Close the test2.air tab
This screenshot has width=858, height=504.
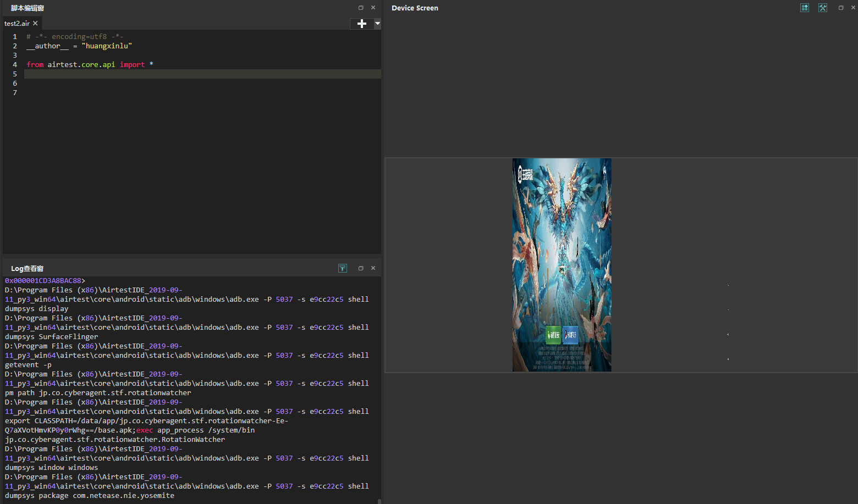click(x=35, y=23)
